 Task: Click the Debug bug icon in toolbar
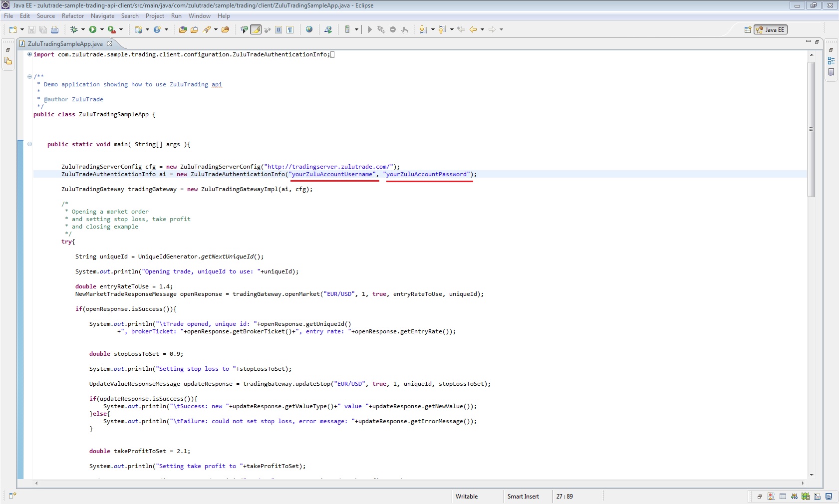click(74, 30)
